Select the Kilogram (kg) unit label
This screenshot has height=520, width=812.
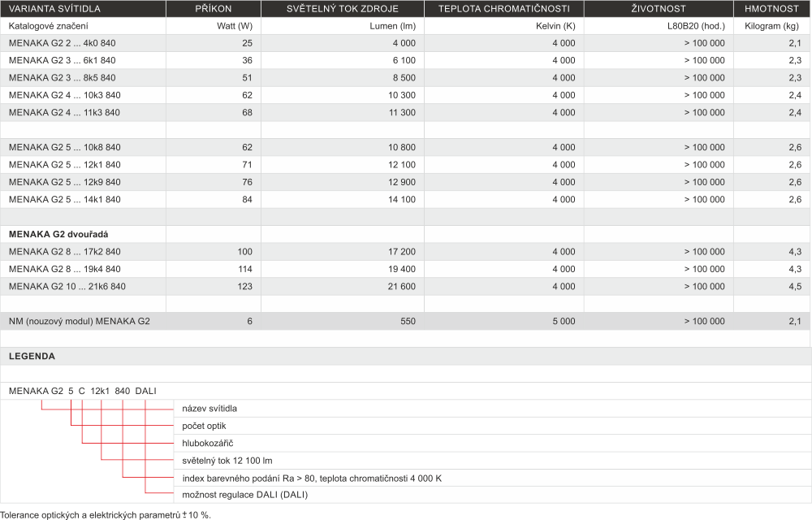[771, 26]
